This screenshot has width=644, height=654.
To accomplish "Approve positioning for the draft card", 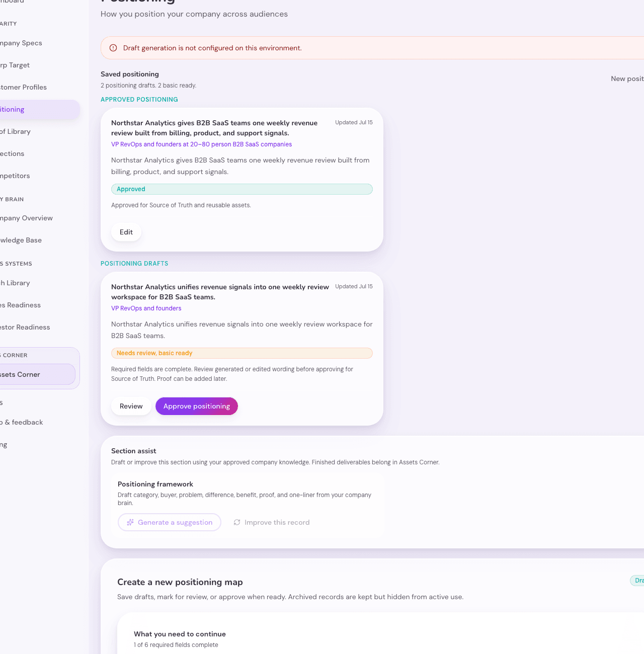I will click(x=197, y=406).
